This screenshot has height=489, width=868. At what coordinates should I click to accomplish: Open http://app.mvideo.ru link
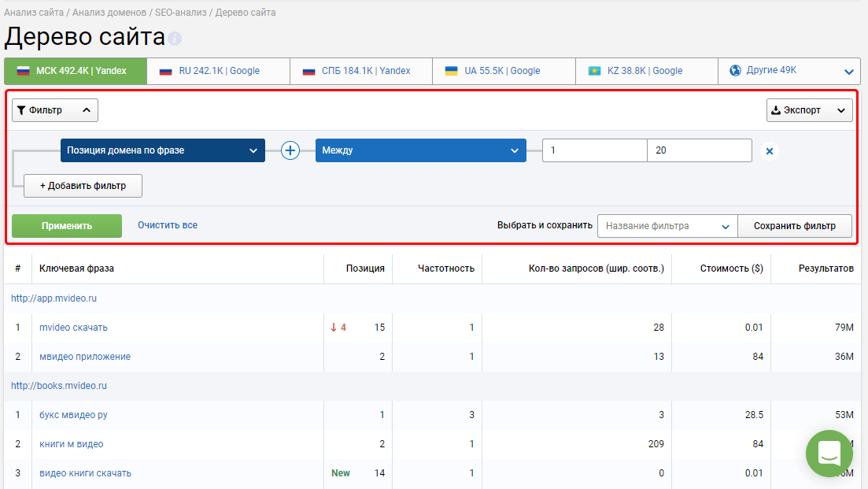click(x=54, y=298)
